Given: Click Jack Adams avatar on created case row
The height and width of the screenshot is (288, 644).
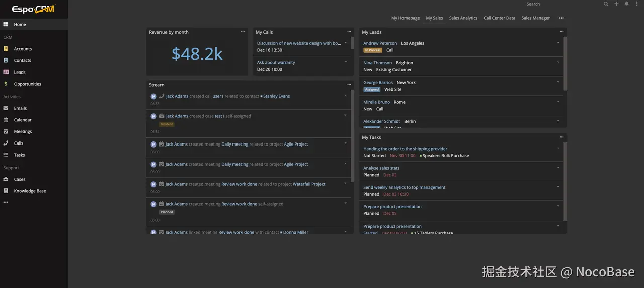Looking at the screenshot, I should pos(153,116).
